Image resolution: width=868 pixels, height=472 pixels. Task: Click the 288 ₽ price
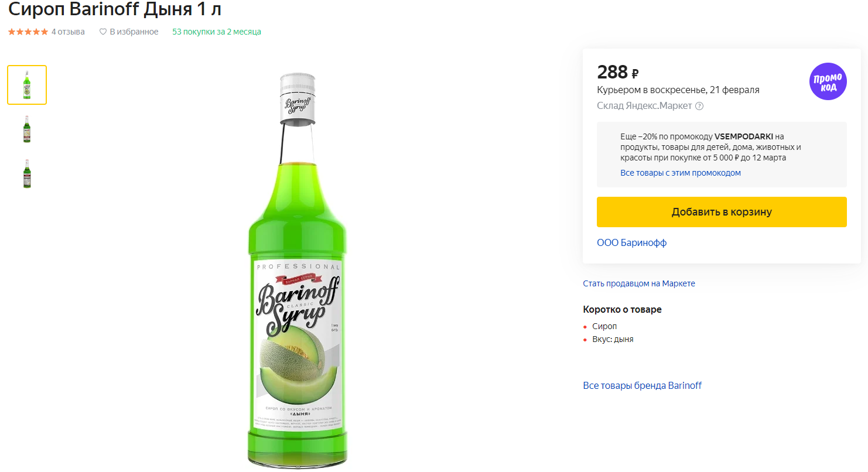[x=617, y=72]
